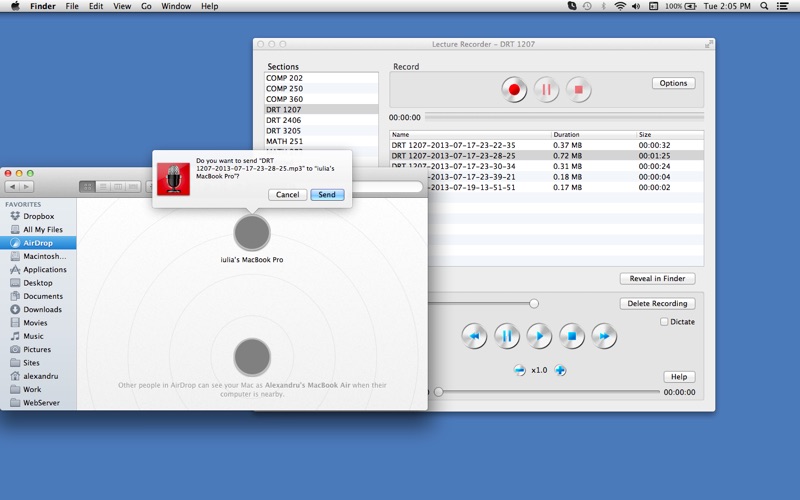Screen dimensions: 800x500
Task: Fast forward playback with the blue button
Action: point(604,336)
